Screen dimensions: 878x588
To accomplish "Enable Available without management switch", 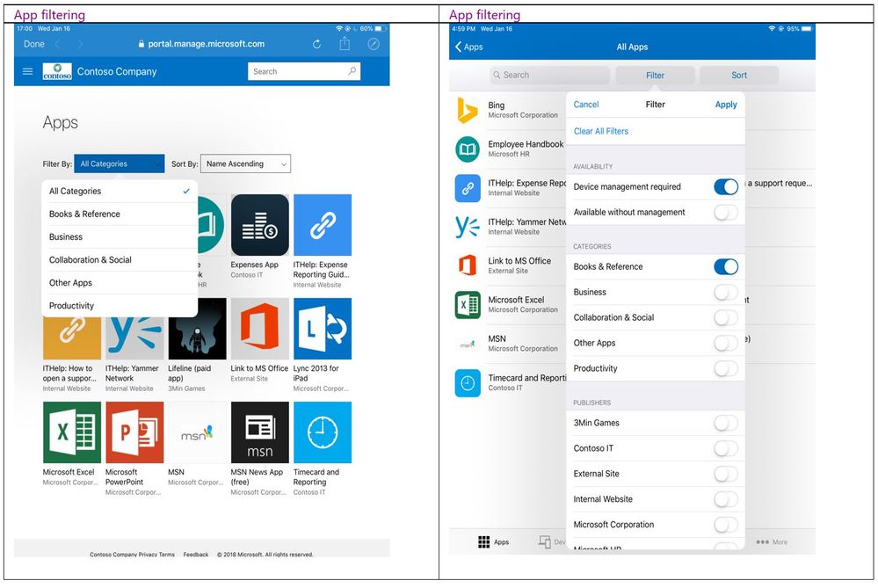I will [x=726, y=212].
